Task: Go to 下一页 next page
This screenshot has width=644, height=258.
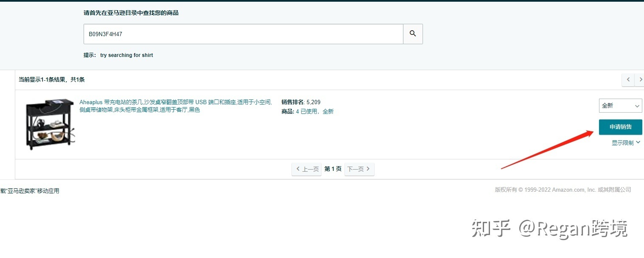Action: tap(359, 169)
